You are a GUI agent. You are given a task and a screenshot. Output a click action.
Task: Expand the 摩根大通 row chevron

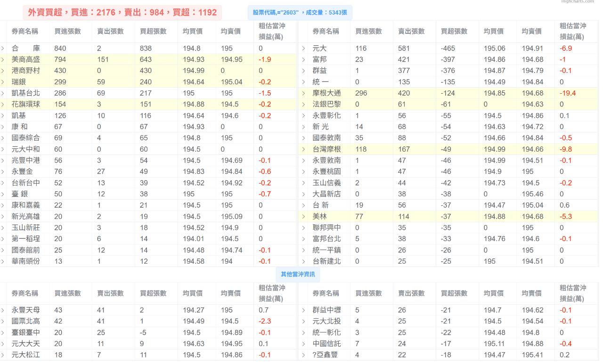click(x=303, y=93)
